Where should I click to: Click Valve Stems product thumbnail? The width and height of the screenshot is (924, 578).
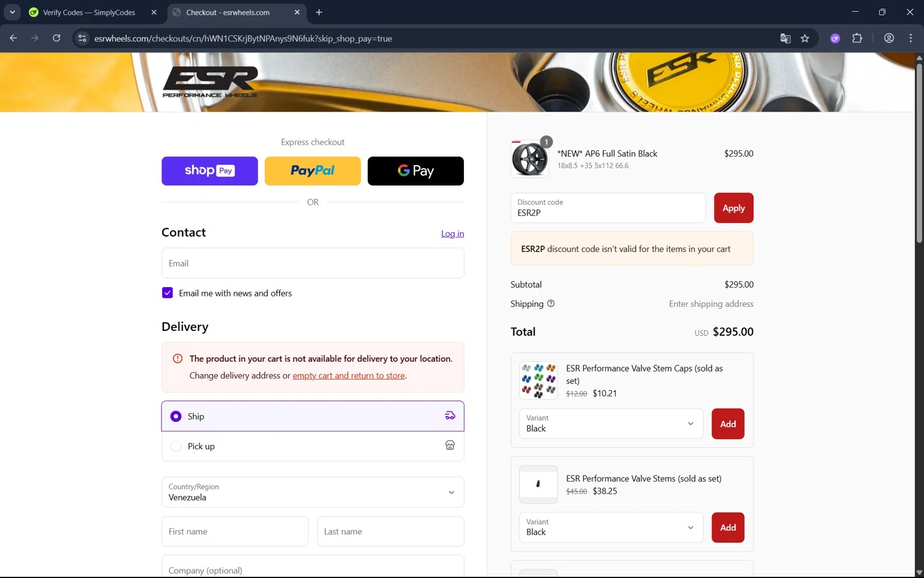click(538, 484)
